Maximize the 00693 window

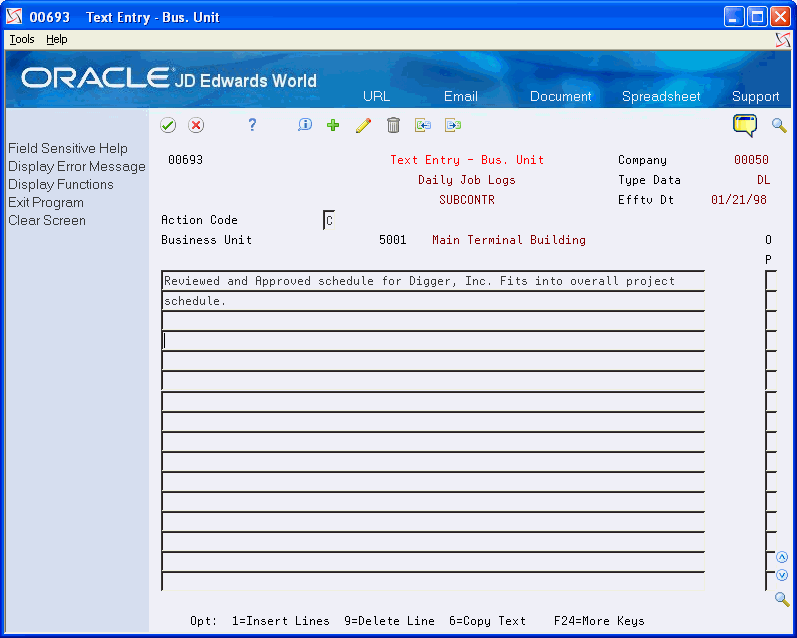[x=757, y=17]
